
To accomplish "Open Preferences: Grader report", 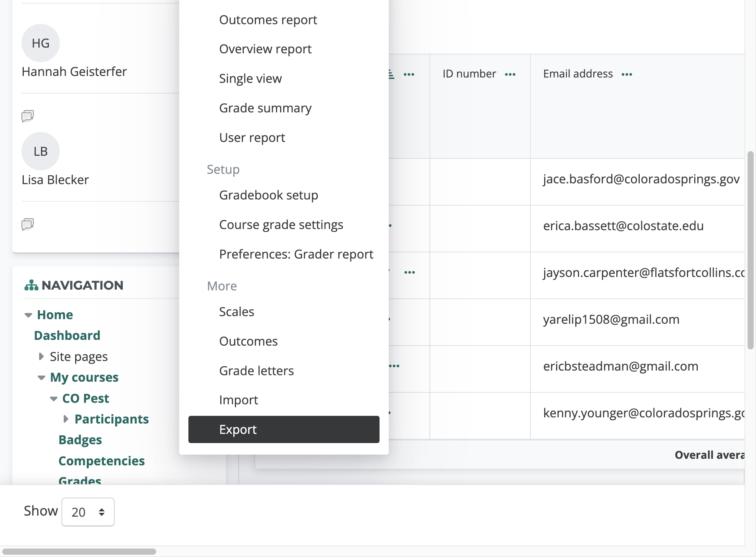I will click(296, 254).
